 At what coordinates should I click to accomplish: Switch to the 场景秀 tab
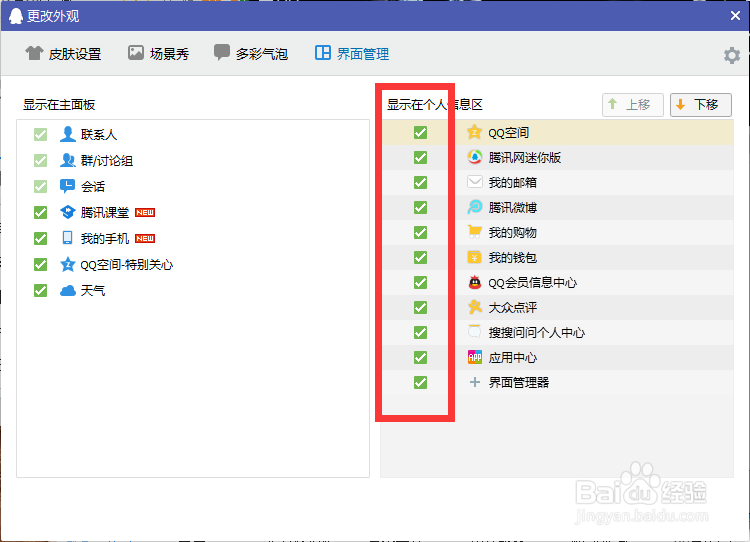pos(158,54)
